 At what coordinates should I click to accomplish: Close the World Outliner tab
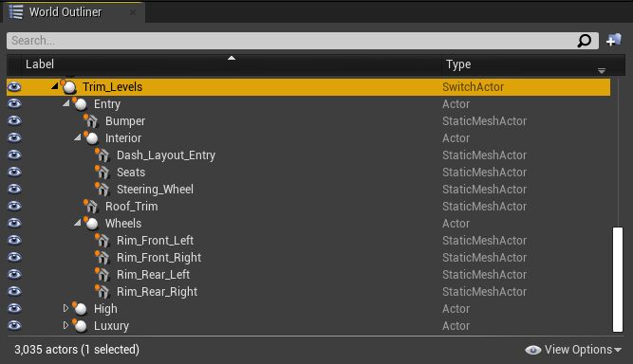click(x=133, y=12)
